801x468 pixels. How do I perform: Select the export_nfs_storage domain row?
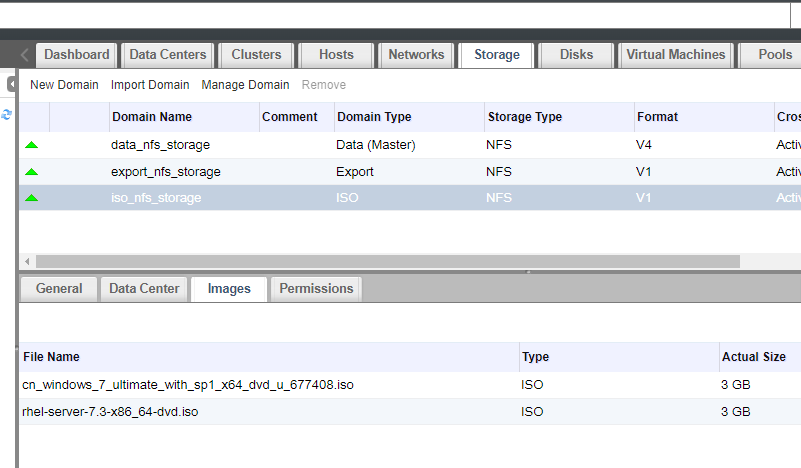pyautogui.click(x=410, y=172)
